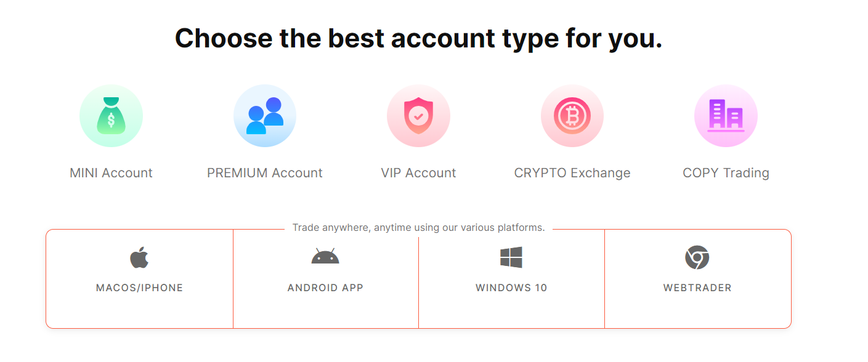
Task: Click 'Trade anywhere, anytime' caption text
Action: click(418, 228)
